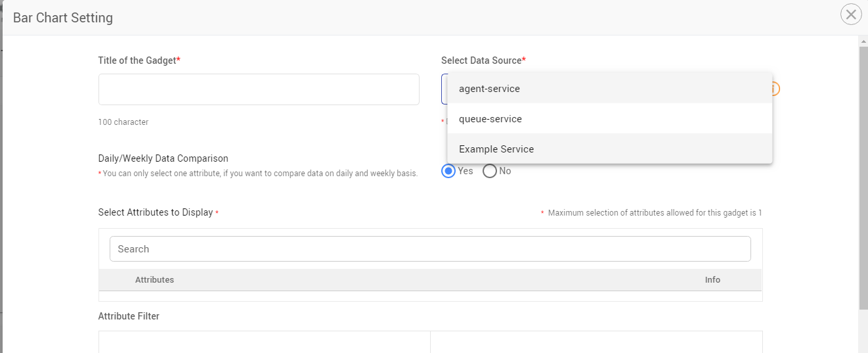Click the Attributes column header
Screen dimensions: 868x353
coord(154,280)
